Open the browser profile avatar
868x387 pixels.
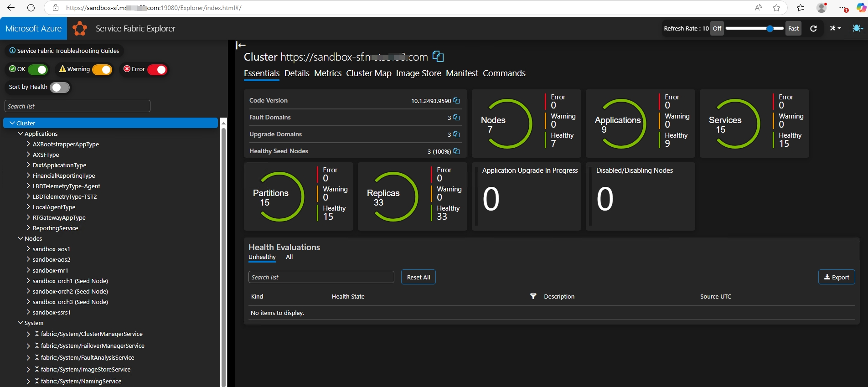(821, 8)
